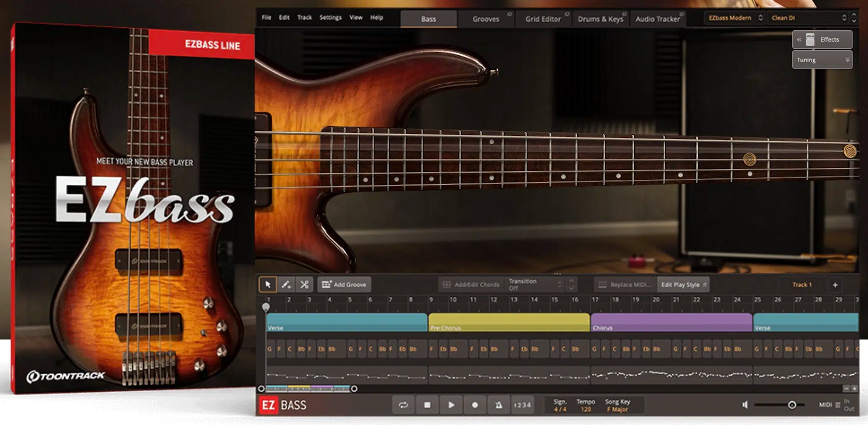This screenshot has height=425, width=868.
Task: Switch to the Grooves tab
Action: point(486,19)
